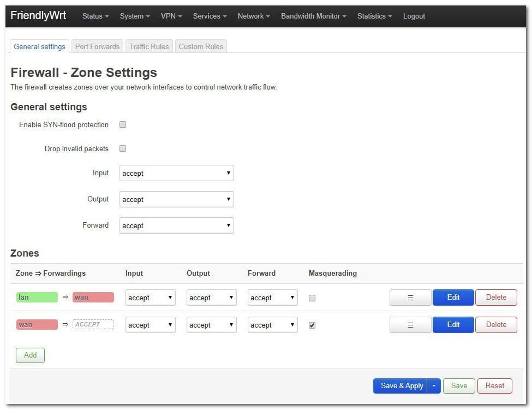The width and height of the screenshot is (532, 410).
Task: Open the Network menu
Action: click(x=254, y=16)
